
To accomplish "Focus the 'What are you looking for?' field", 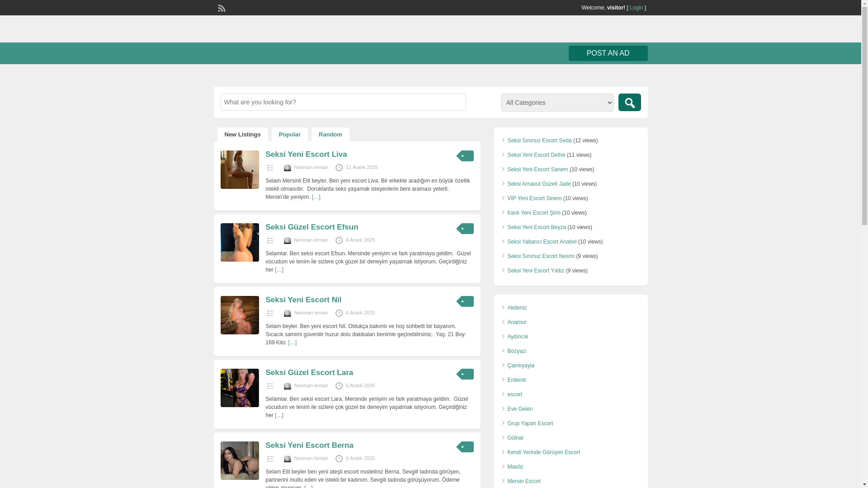I will [x=343, y=102].
